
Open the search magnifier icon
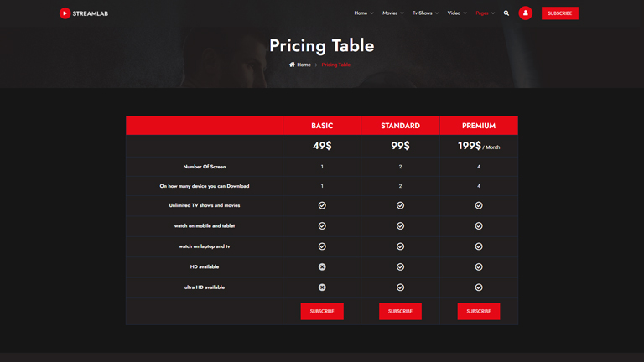506,13
